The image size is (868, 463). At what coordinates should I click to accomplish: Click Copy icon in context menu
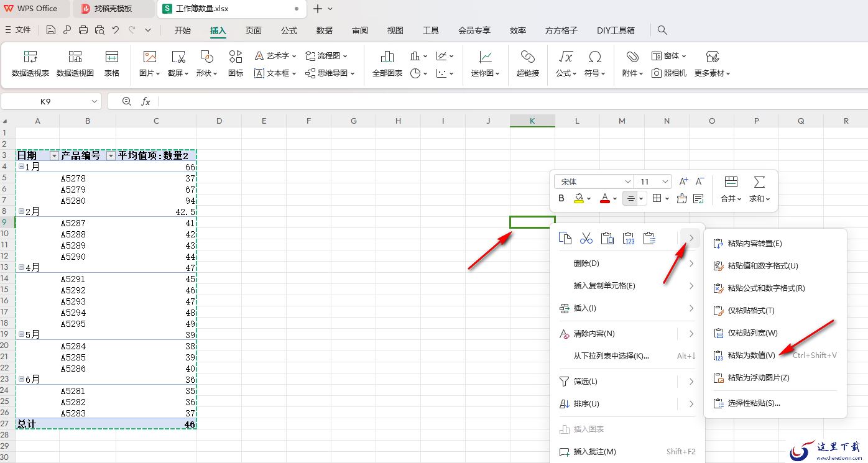coord(565,238)
